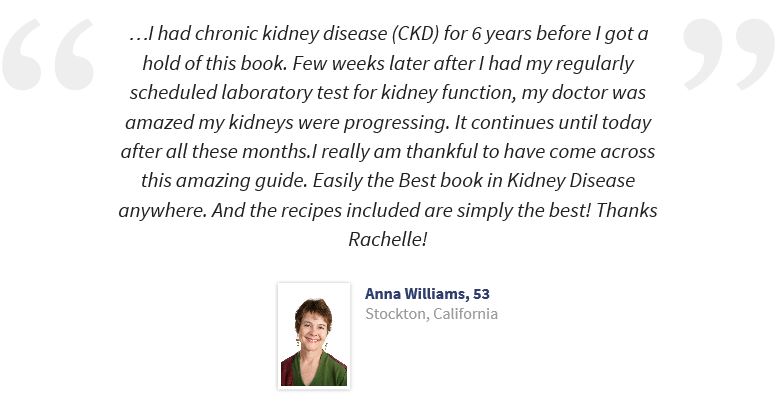The width and height of the screenshot is (784, 413).
Task: Click the line starting 'amazed my kidneys'
Action: [x=388, y=122]
